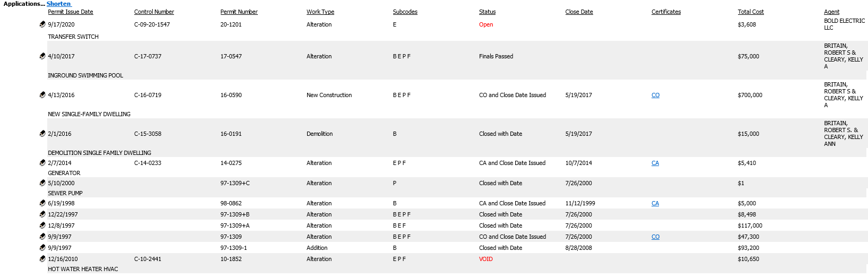Open CO certificate for permit 16-0590

click(x=655, y=95)
